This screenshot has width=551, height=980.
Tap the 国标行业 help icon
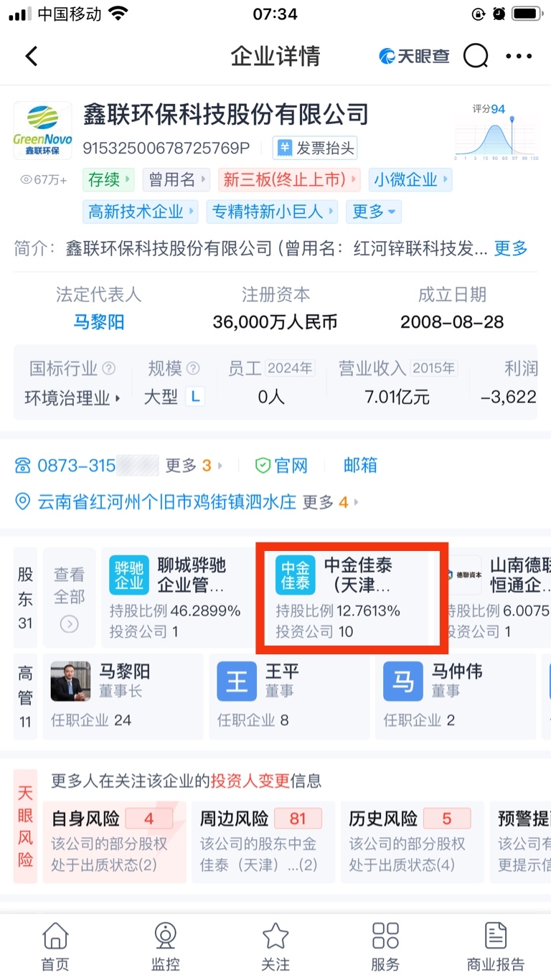pos(108,369)
